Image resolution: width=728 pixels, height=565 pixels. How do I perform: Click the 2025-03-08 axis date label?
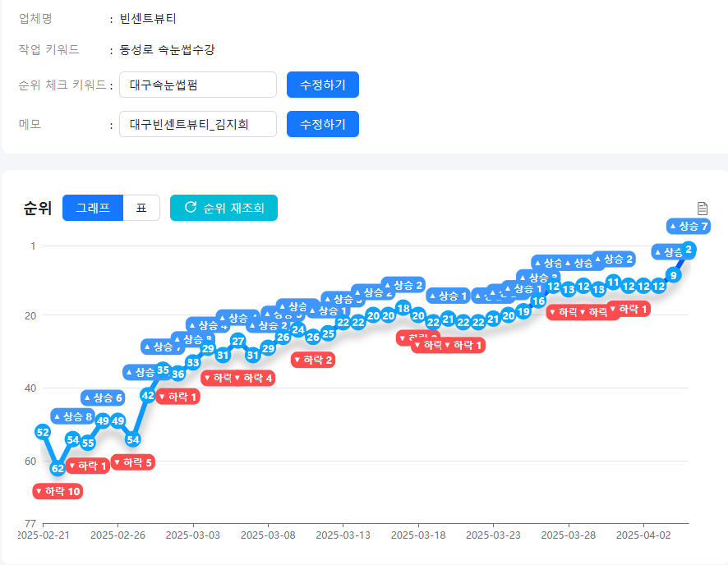click(268, 535)
